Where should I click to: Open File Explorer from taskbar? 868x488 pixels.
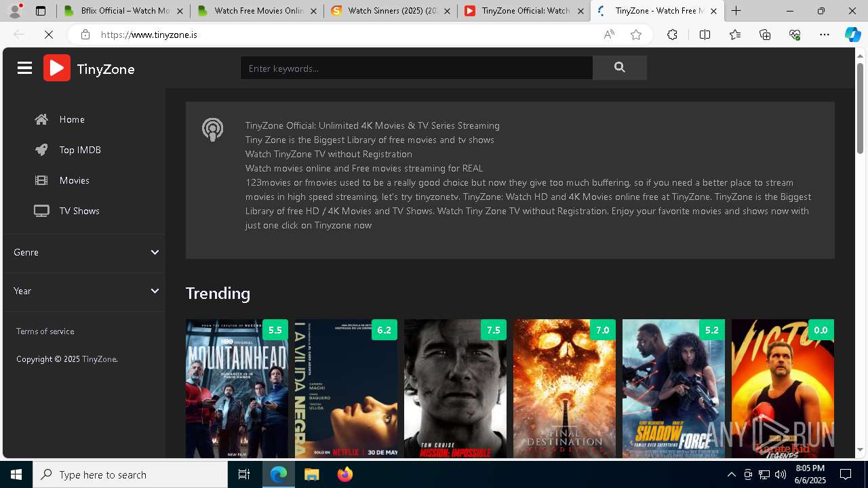[x=311, y=474]
